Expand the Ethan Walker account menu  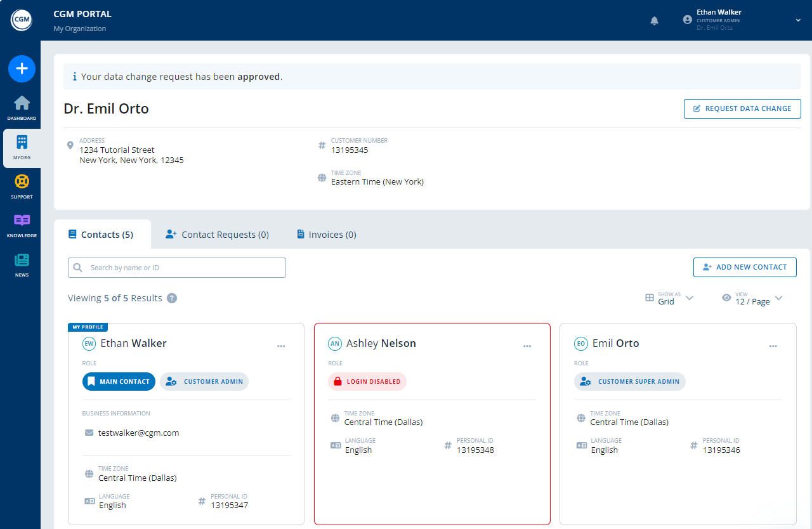click(797, 20)
